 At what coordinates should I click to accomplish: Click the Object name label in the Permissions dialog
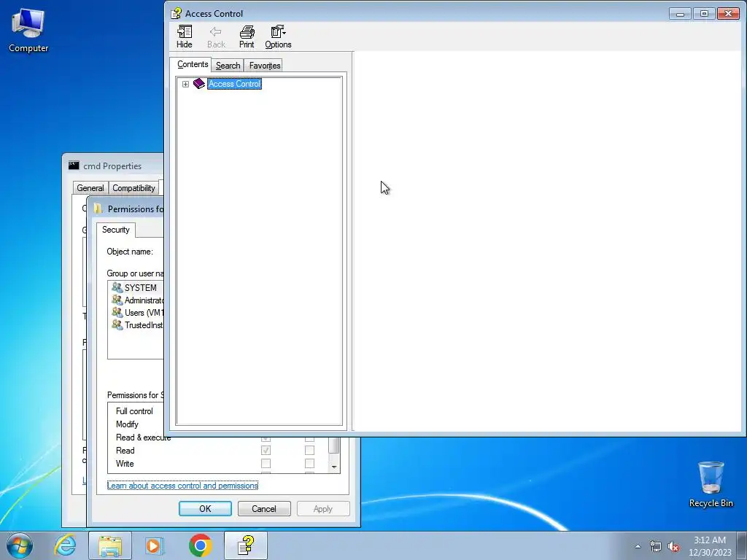point(130,252)
